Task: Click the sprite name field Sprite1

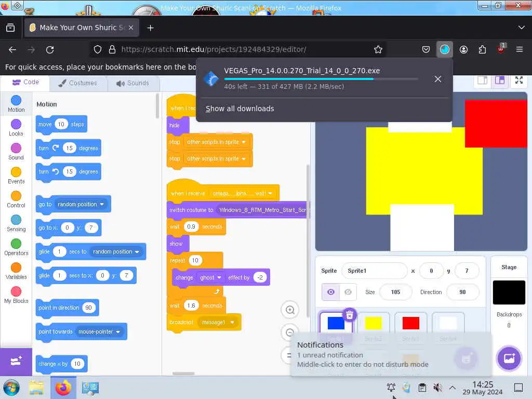Action: (x=374, y=271)
